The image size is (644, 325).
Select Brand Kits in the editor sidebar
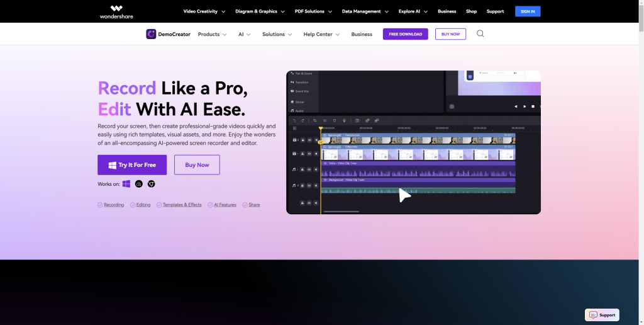click(300, 91)
